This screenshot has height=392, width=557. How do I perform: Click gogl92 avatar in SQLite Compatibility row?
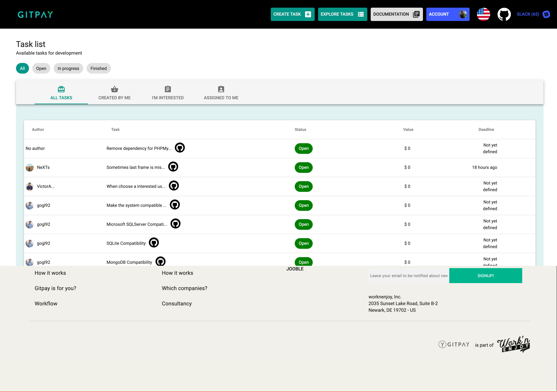click(30, 243)
